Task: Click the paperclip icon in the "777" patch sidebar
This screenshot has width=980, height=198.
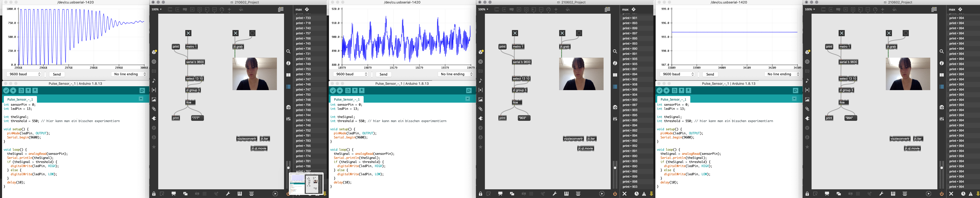Action: 154,109
